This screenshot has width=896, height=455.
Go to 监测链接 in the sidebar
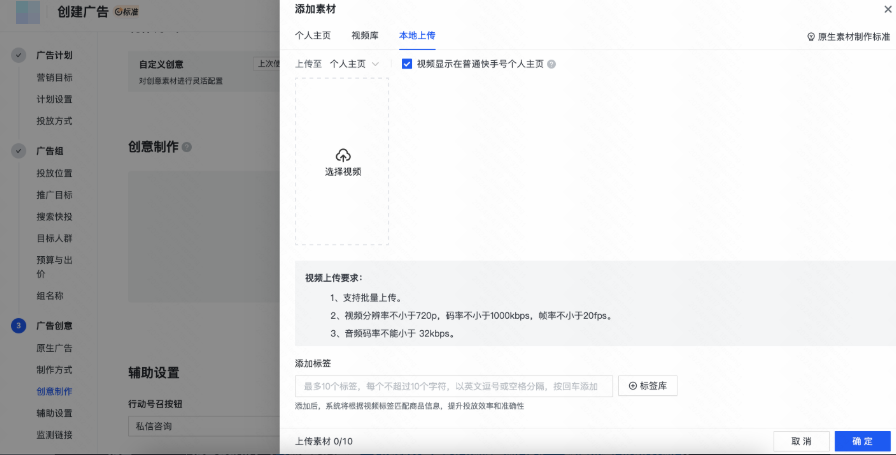pos(54,435)
